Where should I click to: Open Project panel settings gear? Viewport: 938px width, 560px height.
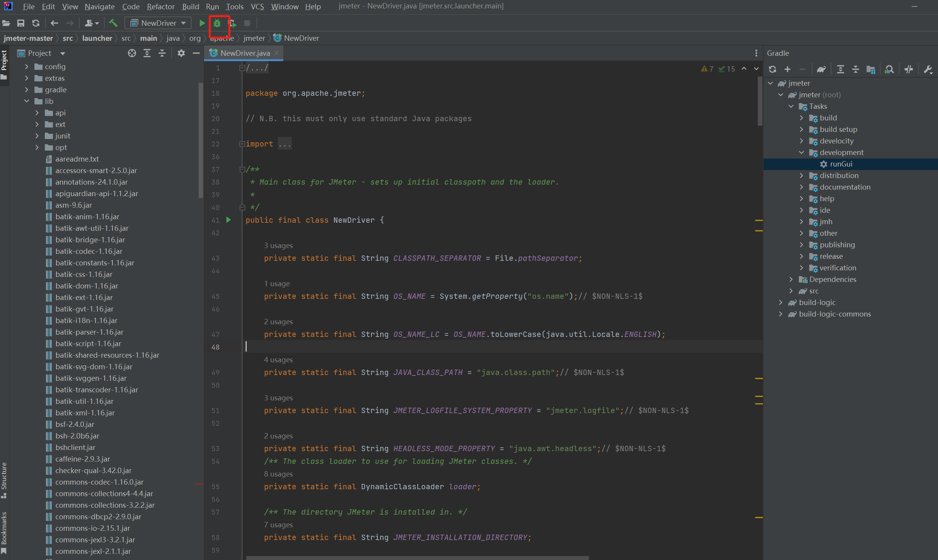[181, 53]
